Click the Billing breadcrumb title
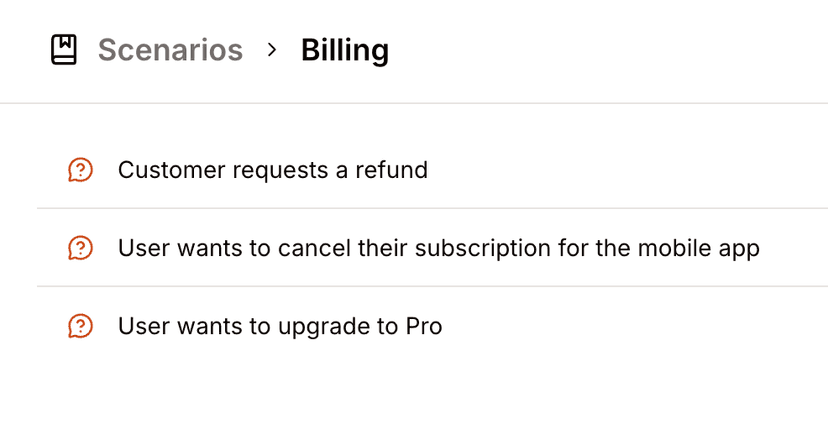This screenshot has height=445, width=828. pyautogui.click(x=345, y=50)
